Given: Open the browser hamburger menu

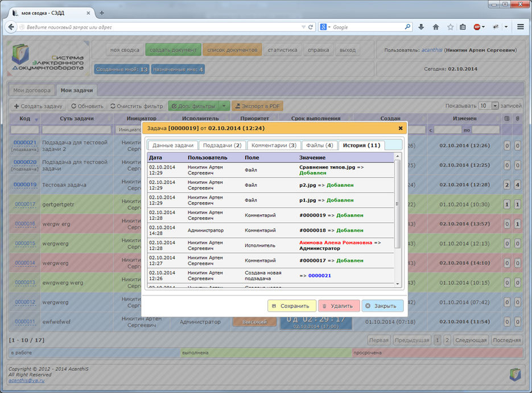Looking at the screenshot, I should 521,27.
